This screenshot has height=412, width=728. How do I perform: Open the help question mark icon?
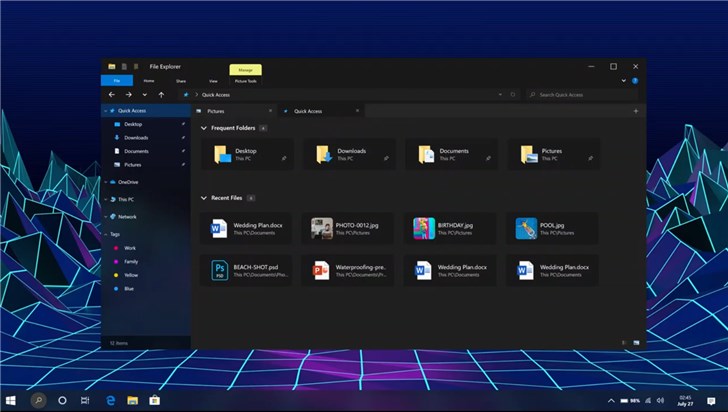[635, 81]
